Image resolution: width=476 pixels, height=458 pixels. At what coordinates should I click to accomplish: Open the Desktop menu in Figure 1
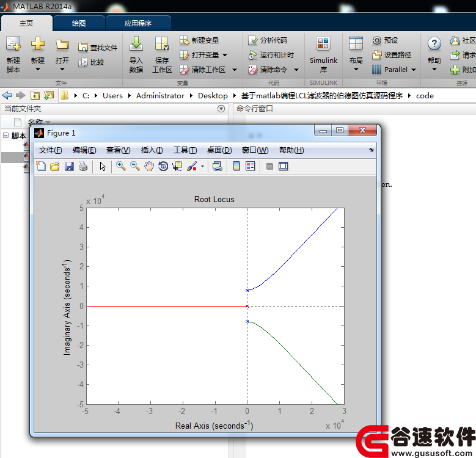click(x=219, y=150)
